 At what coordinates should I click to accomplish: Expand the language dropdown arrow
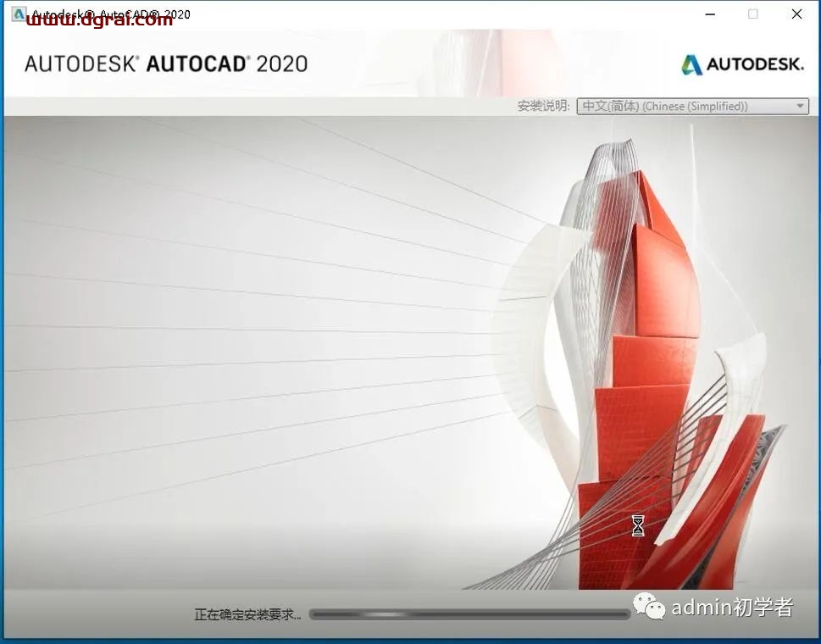[799, 107]
